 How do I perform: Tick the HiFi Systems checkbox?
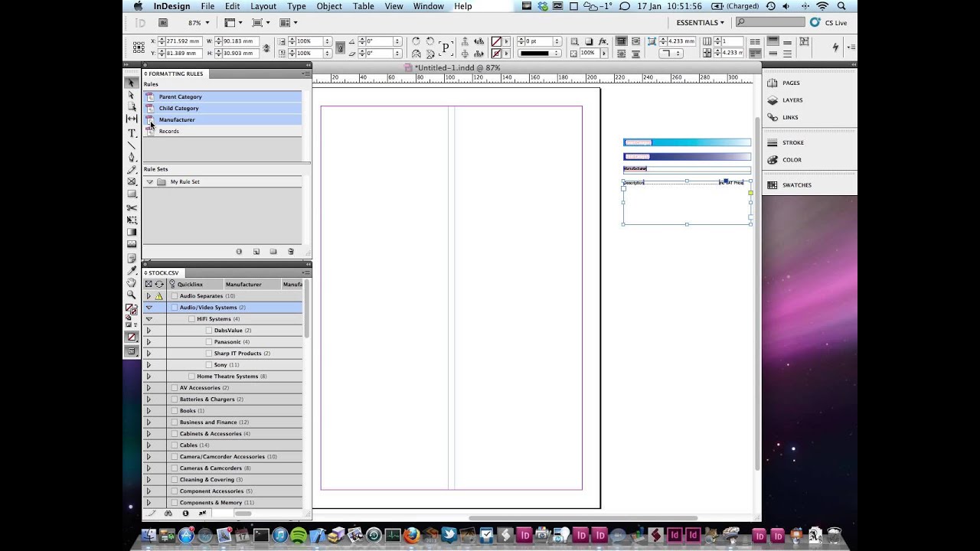[x=191, y=319]
